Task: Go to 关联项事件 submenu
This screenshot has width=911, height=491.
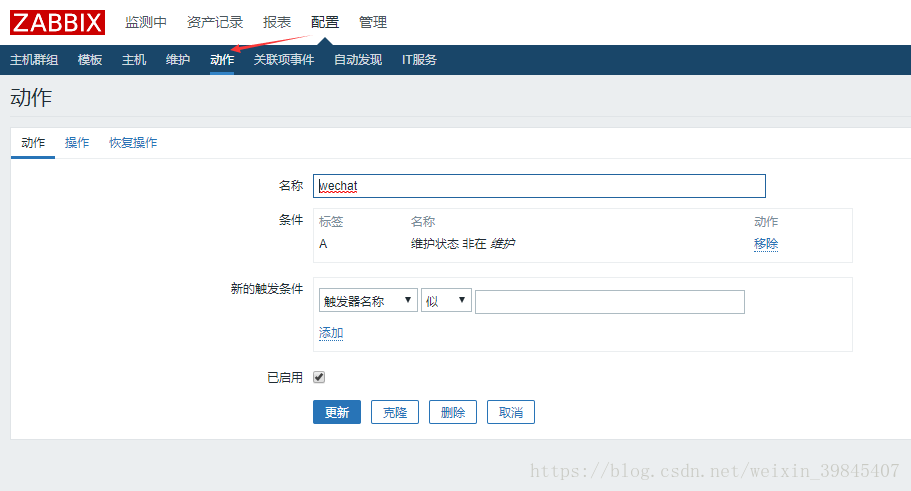Action: pos(284,60)
